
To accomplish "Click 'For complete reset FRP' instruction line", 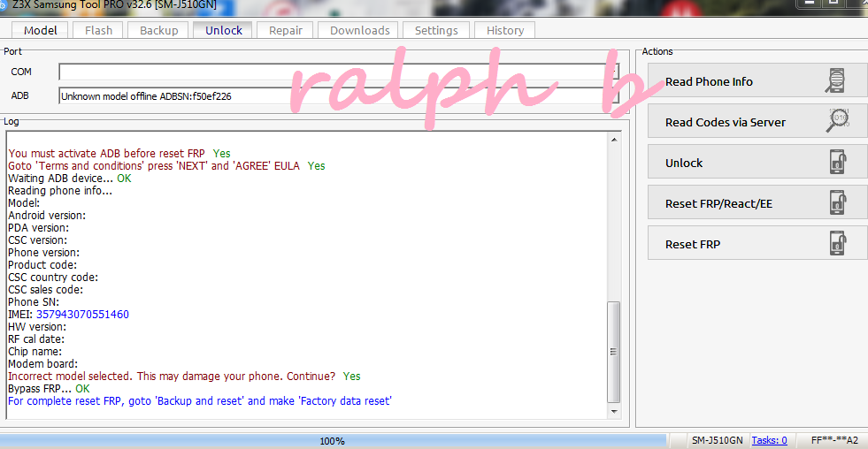I will pos(200,401).
